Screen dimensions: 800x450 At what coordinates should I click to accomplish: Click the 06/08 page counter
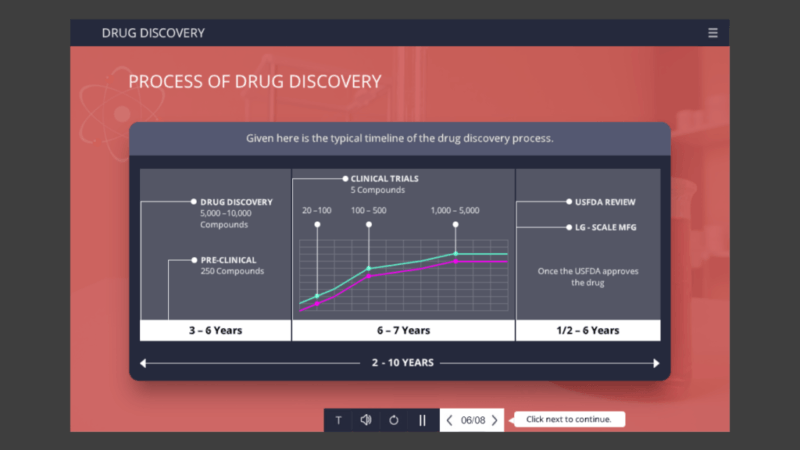(x=472, y=420)
